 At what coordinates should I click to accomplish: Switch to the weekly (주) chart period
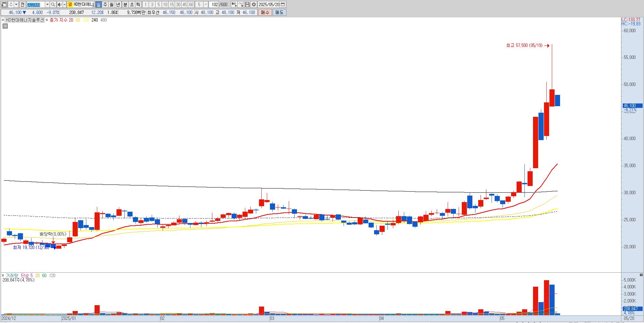(x=105, y=4)
